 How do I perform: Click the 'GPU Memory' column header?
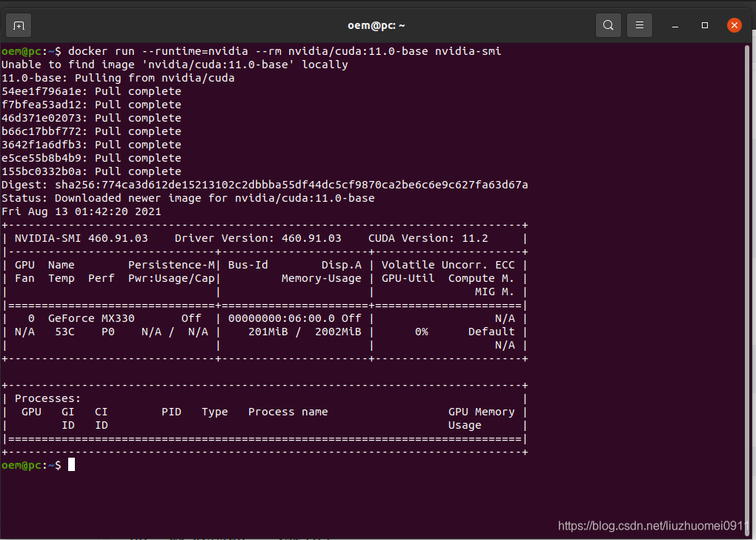(481, 412)
